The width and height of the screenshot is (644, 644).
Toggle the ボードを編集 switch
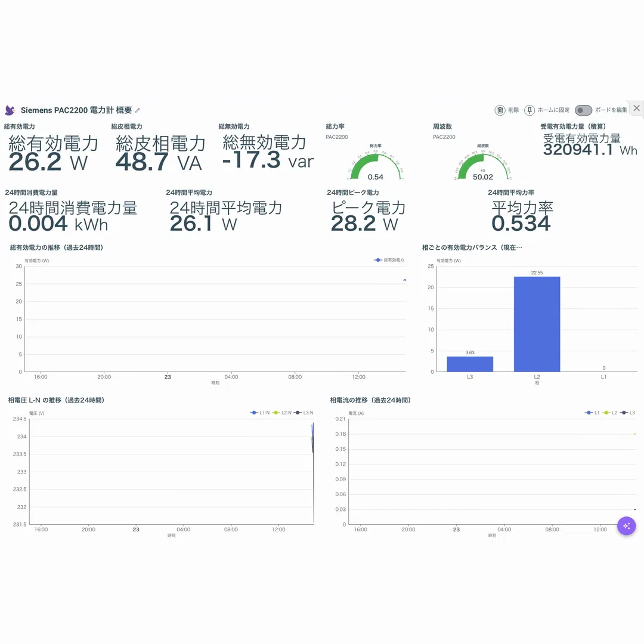tap(583, 110)
